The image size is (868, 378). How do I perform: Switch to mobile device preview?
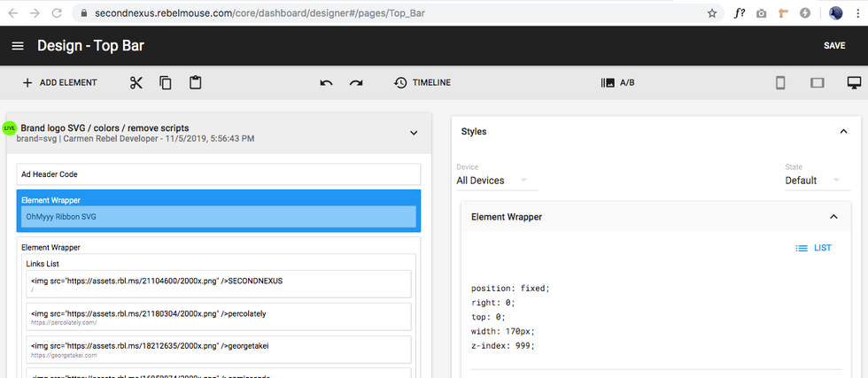point(780,82)
